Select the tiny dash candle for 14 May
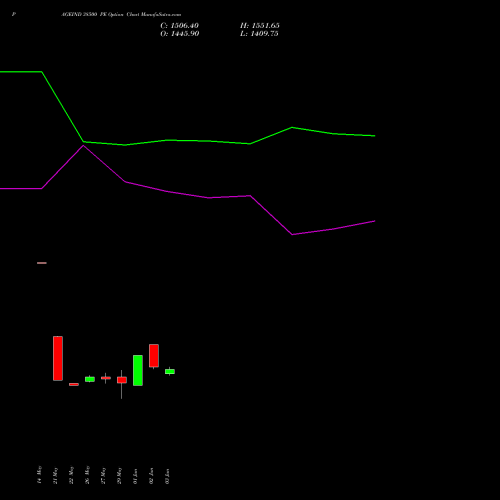 click(x=42, y=263)
